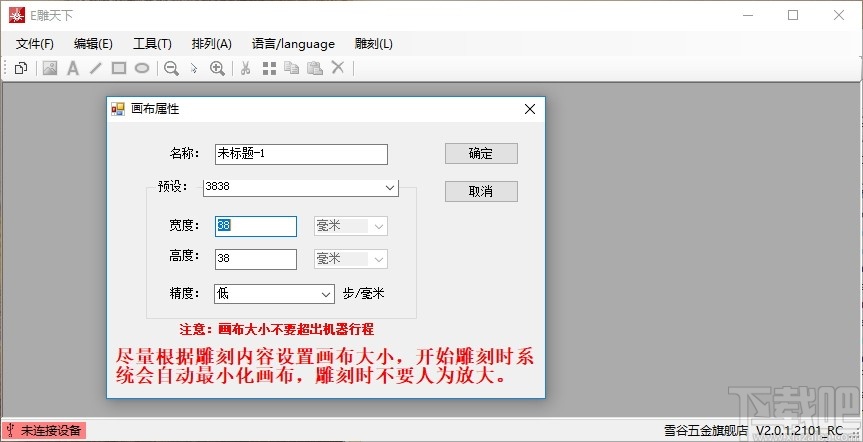The height and width of the screenshot is (442, 863).
Task: Click the zoom in magnifier icon
Action: [217, 68]
